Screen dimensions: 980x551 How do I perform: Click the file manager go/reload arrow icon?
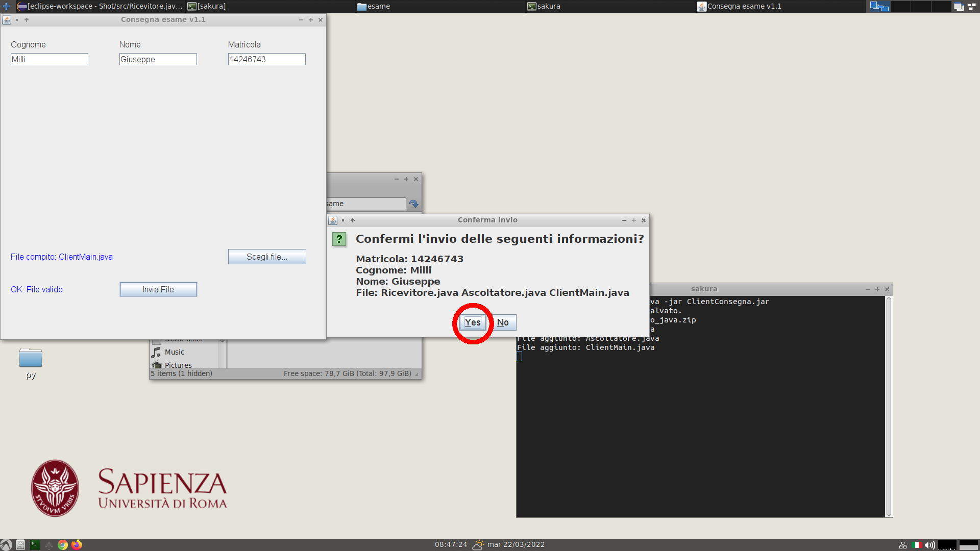(x=413, y=204)
